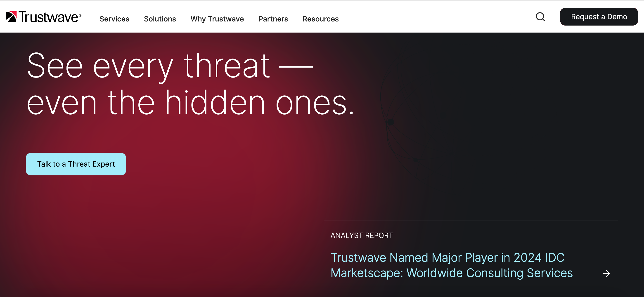Open the Resources menu
The width and height of the screenshot is (644, 297).
tap(320, 19)
